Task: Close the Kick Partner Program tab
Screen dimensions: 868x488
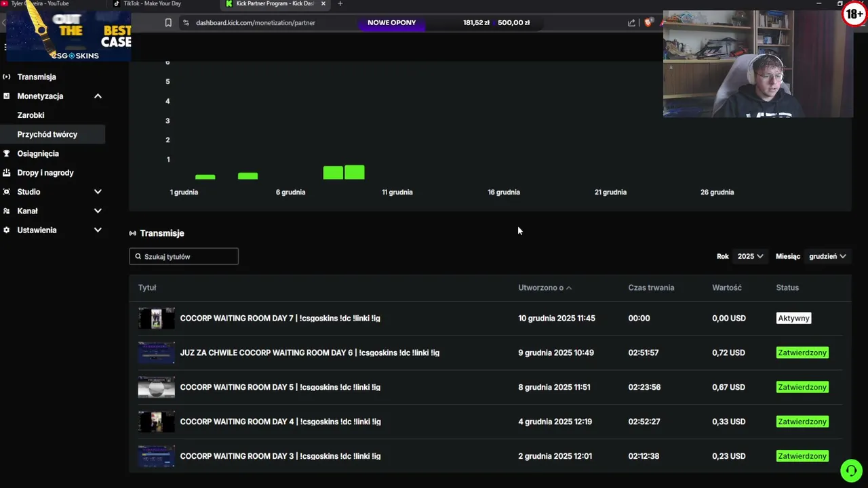Action: click(x=323, y=3)
